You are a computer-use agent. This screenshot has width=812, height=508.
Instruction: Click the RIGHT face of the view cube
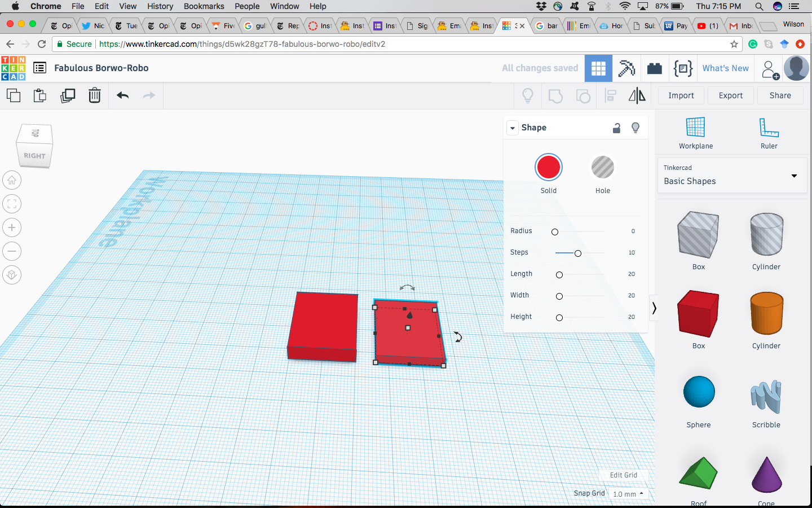pyautogui.click(x=34, y=156)
